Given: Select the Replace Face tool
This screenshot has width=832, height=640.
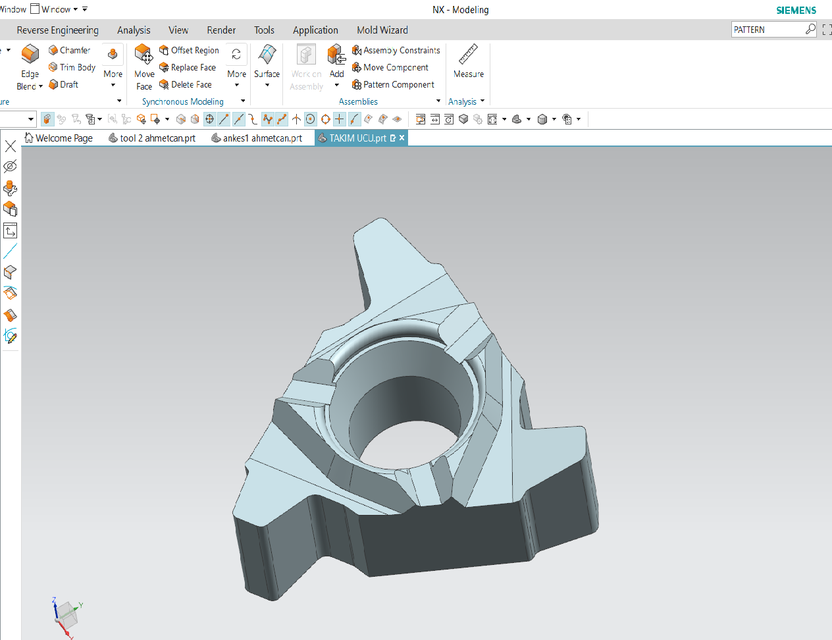Looking at the screenshot, I should point(193,67).
